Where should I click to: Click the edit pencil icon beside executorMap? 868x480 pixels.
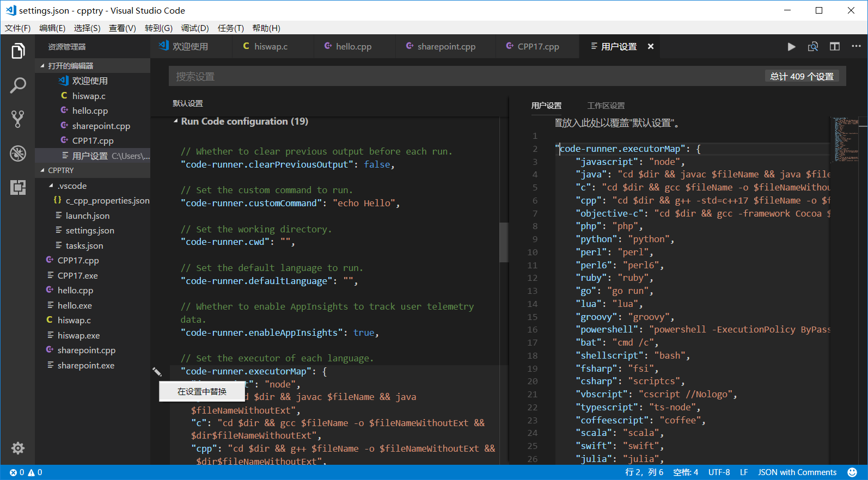pyautogui.click(x=157, y=372)
